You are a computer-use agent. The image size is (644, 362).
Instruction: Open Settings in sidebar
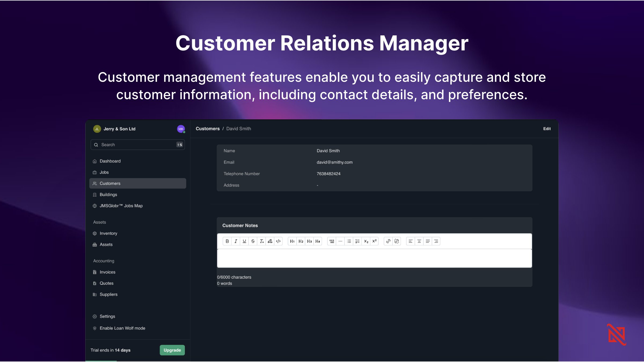tap(138, 316)
